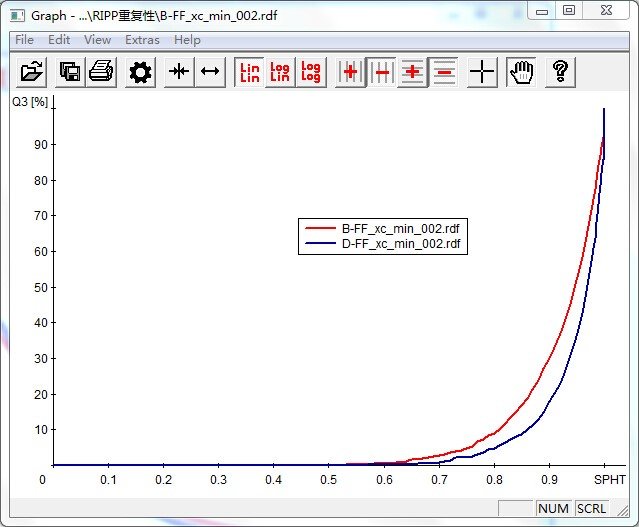
Task: Click the question mark help icon
Action: [x=560, y=72]
